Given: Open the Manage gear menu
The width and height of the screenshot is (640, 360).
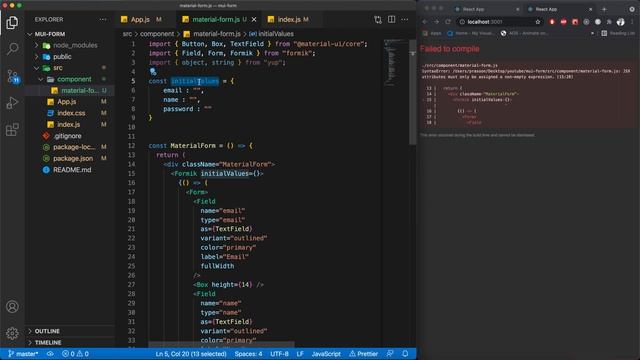Looking at the screenshot, I should (12, 333).
